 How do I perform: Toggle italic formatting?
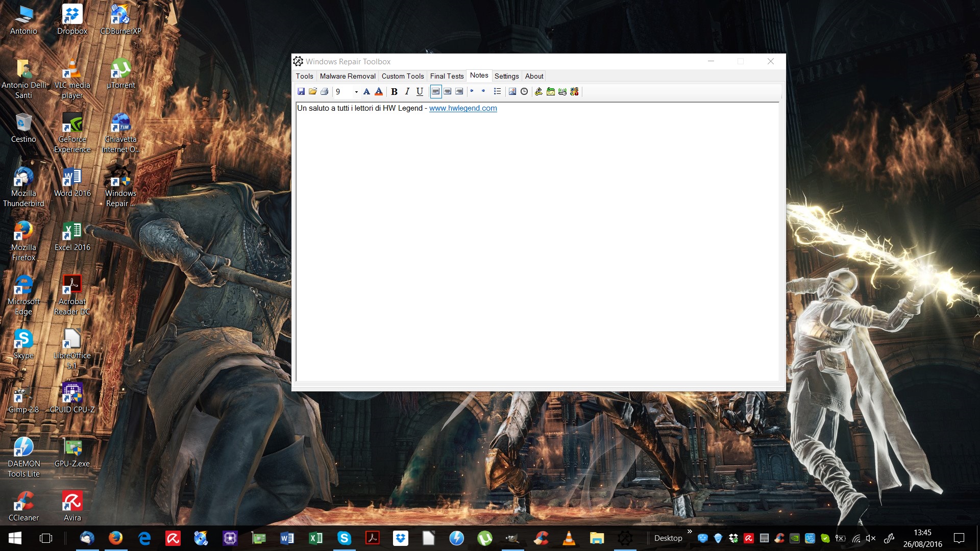407,91
